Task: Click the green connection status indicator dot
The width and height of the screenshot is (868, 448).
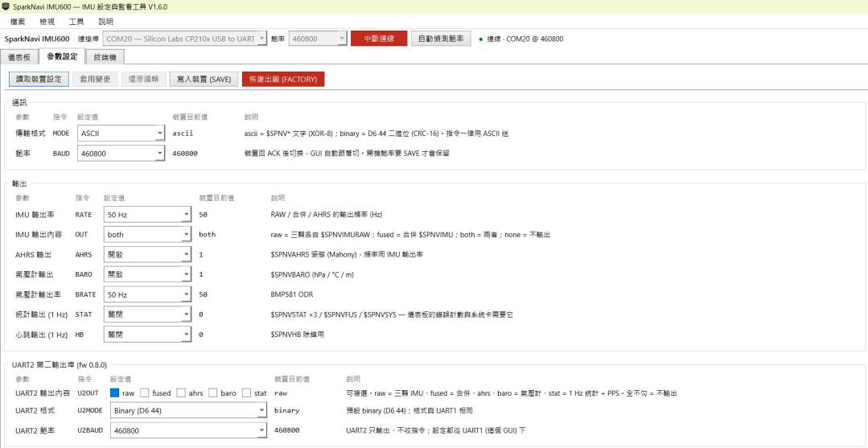Action: click(x=480, y=39)
